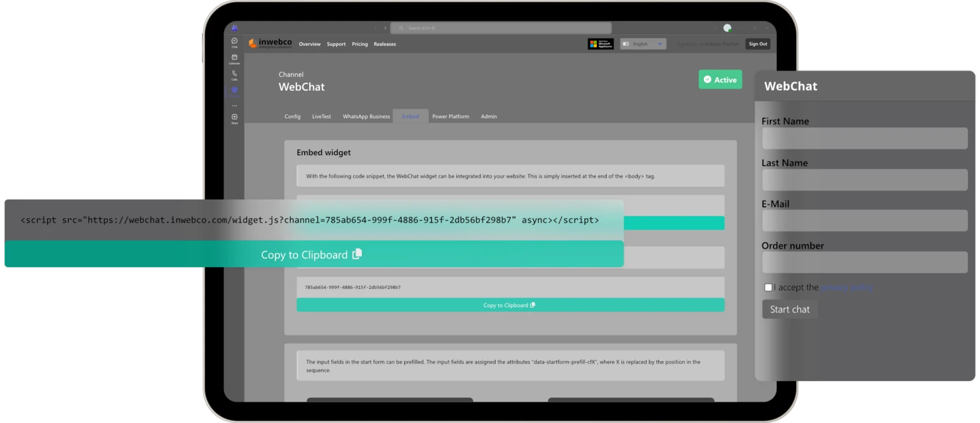Open the Pricing menu item
Screen dimensions: 980x423
tap(360, 44)
